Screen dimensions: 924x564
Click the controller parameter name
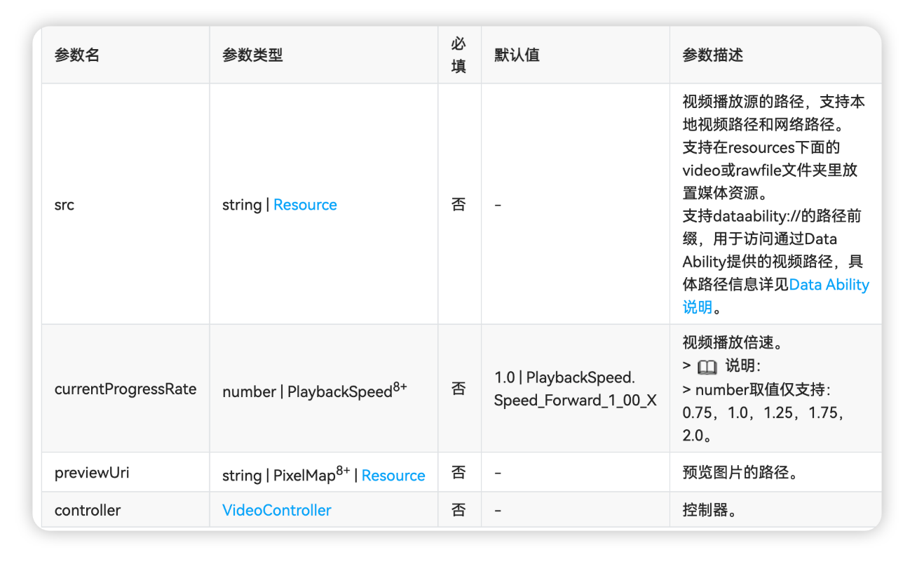88,510
